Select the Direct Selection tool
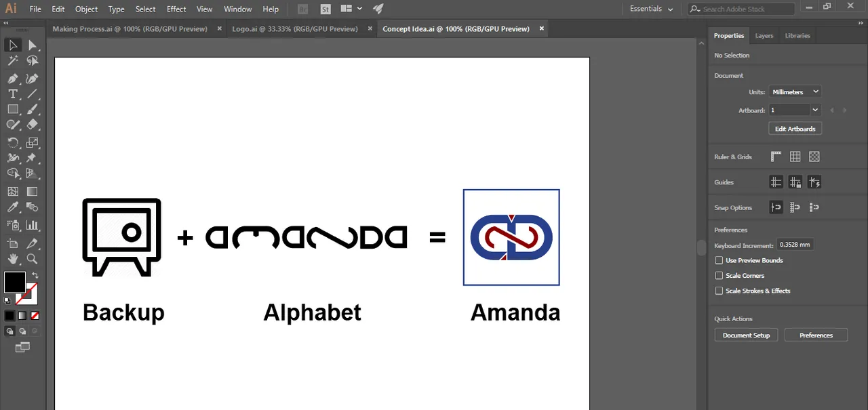 [x=32, y=45]
